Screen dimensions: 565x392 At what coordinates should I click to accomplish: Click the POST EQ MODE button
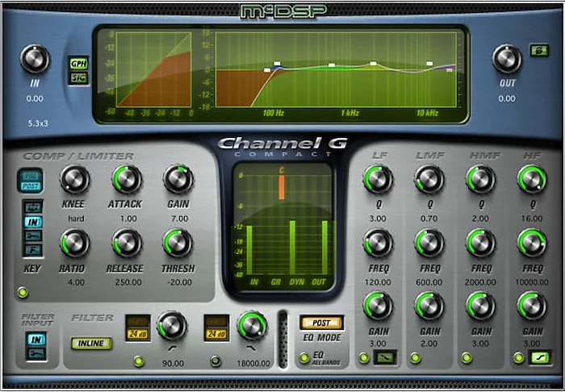[321, 323]
